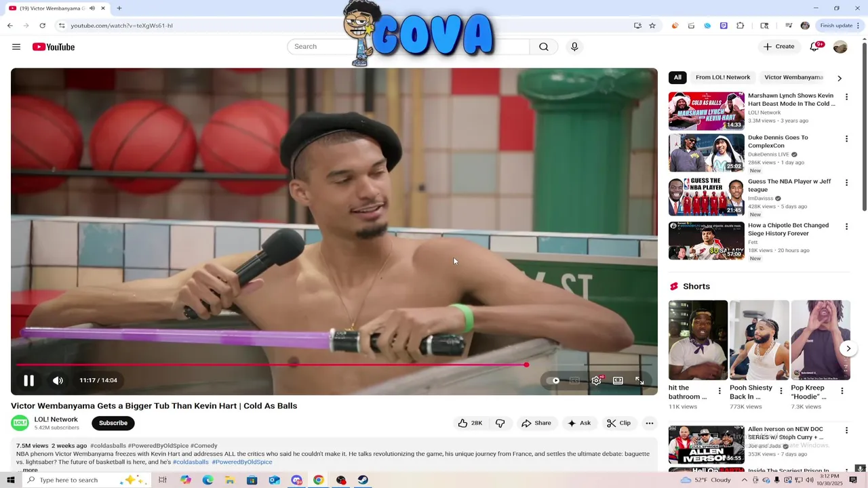Share the video

click(x=536, y=423)
